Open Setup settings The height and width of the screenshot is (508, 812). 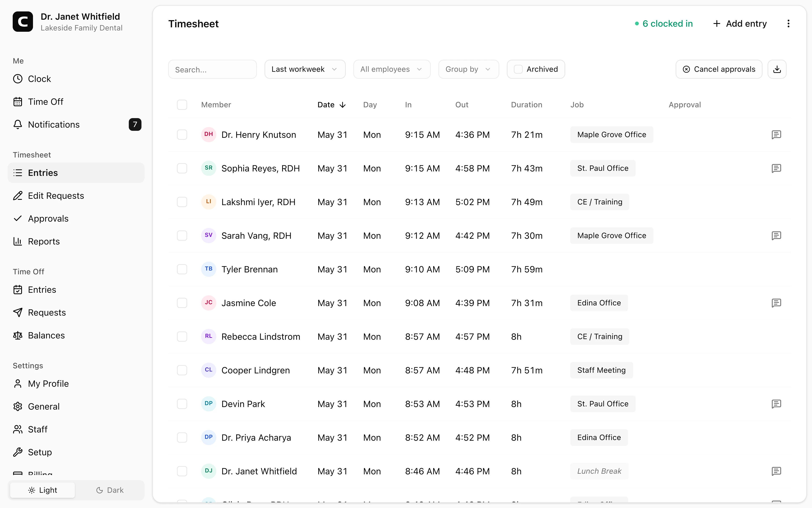point(76,452)
